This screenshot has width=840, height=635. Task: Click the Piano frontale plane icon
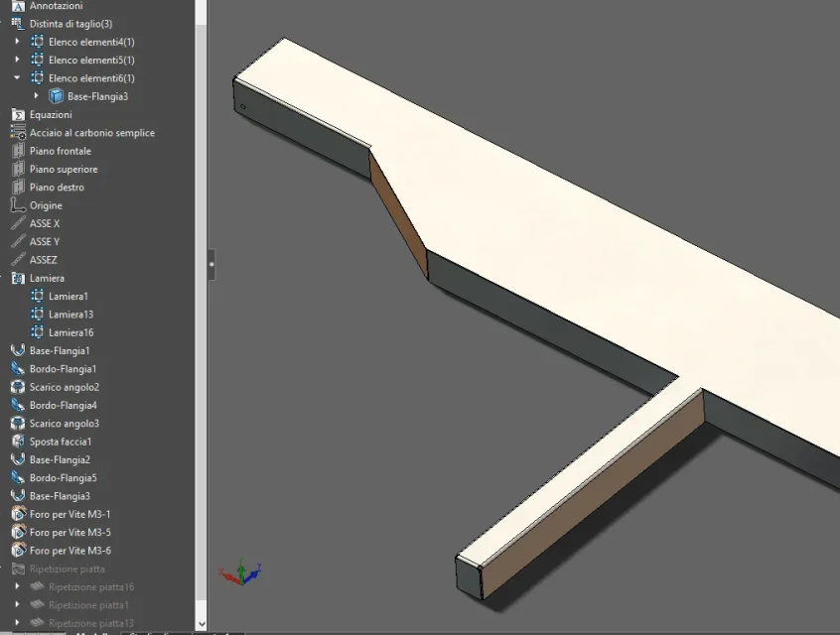point(18,151)
